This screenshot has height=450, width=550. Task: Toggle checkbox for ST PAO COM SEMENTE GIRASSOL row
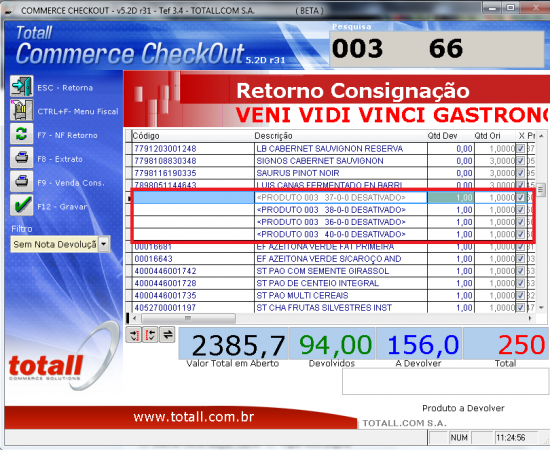coord(521,271)
